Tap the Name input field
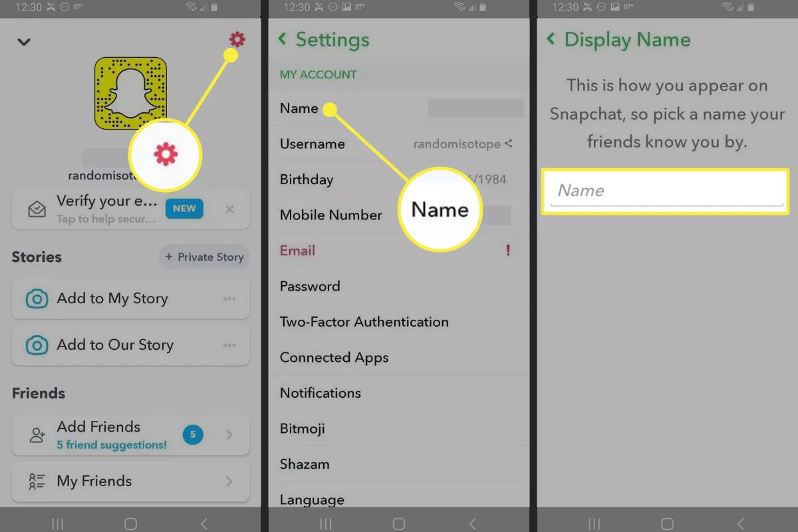The image size is (798, 532). click(666, 192)
